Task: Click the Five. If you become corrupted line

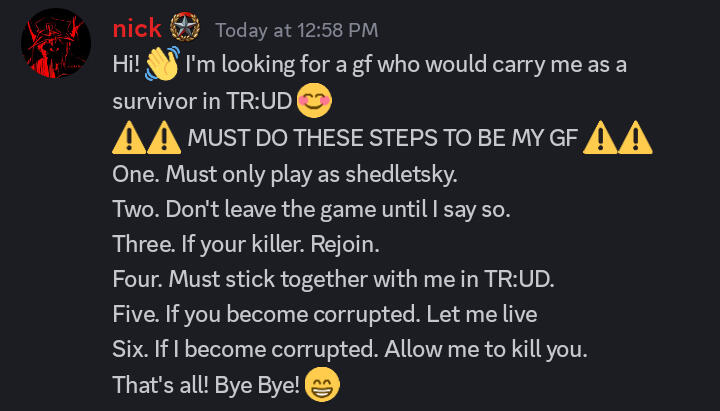Action: (325, 315)
